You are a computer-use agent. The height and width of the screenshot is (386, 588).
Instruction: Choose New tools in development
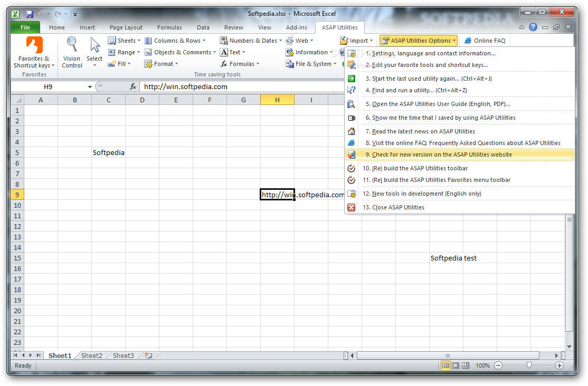coord(460,194)
